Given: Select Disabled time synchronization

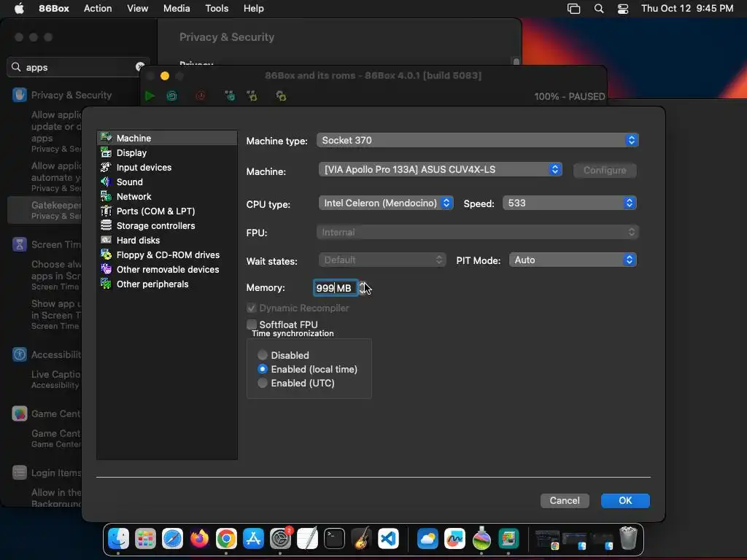Looking at the screenshot, I should click(x=263, y=355).
